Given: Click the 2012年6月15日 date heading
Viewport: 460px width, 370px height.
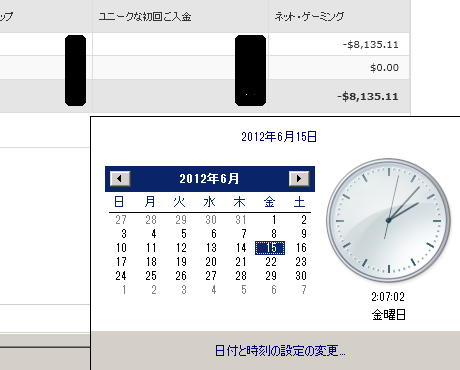Looking at the screenshot, I should [x=279, y=137].
